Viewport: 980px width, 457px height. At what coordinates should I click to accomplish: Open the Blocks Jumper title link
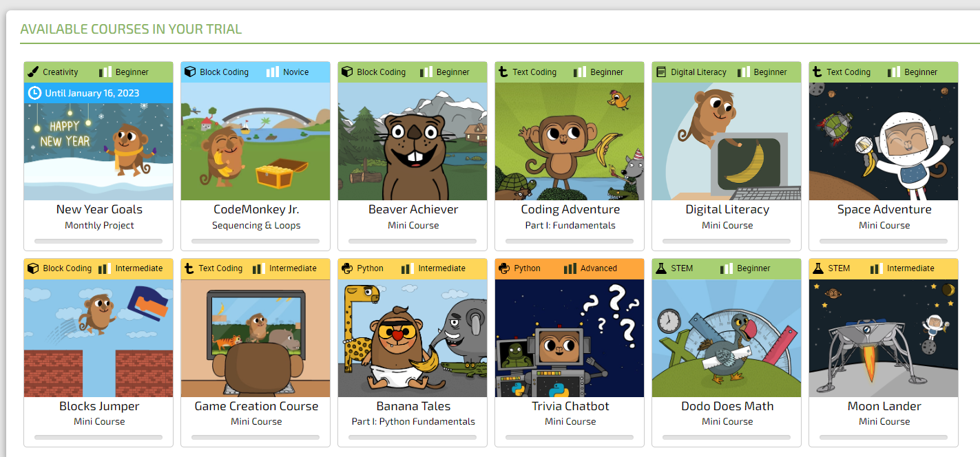pyautogui.click(x=99, y=406)
